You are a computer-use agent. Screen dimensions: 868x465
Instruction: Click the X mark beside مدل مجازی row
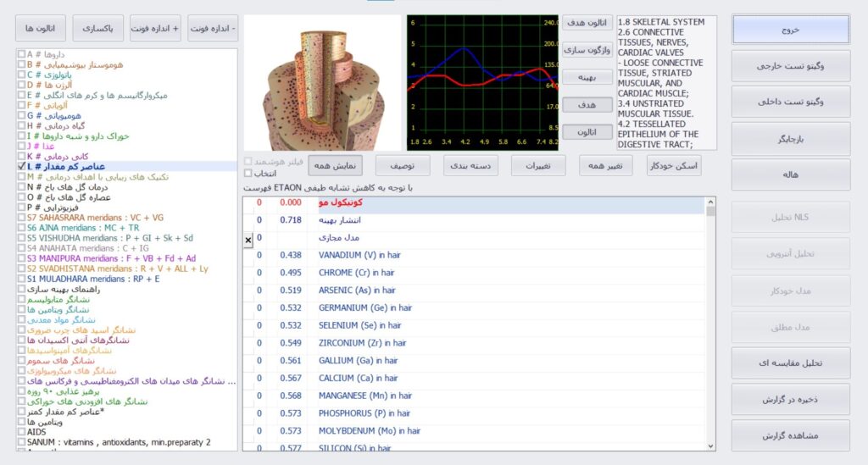(248, 240)
